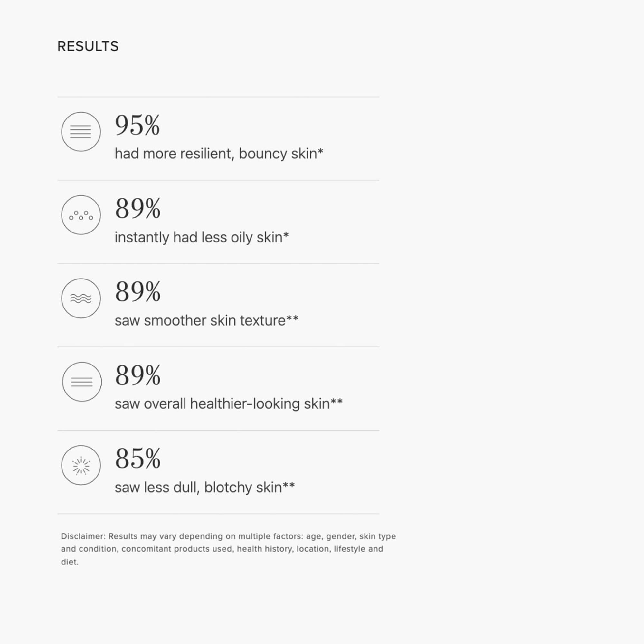Click the 95% statistic number

(137, 125)
